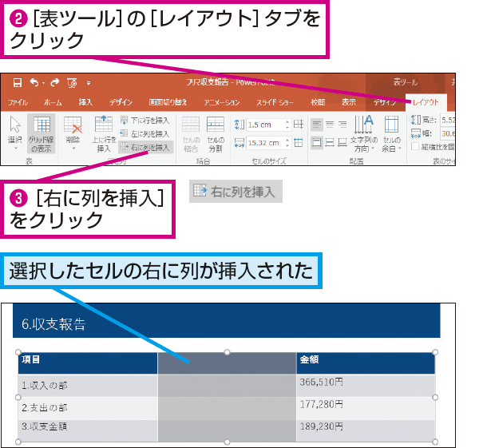This screenshot has height=448, width=479.
Task: Click 上に行を挿入 insert row above icon
Action: coord(104,134)
